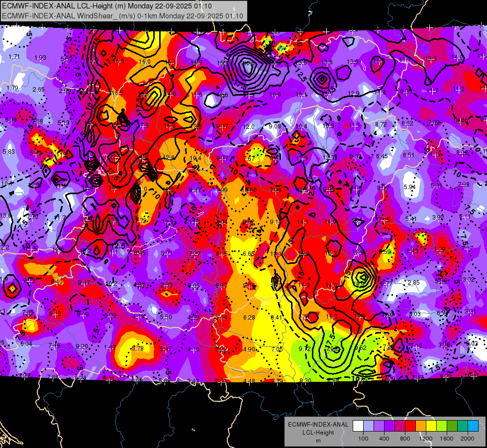Click the orange legend swatch
The width and height of the screenshot is (487, 448).
pos(421,426)
